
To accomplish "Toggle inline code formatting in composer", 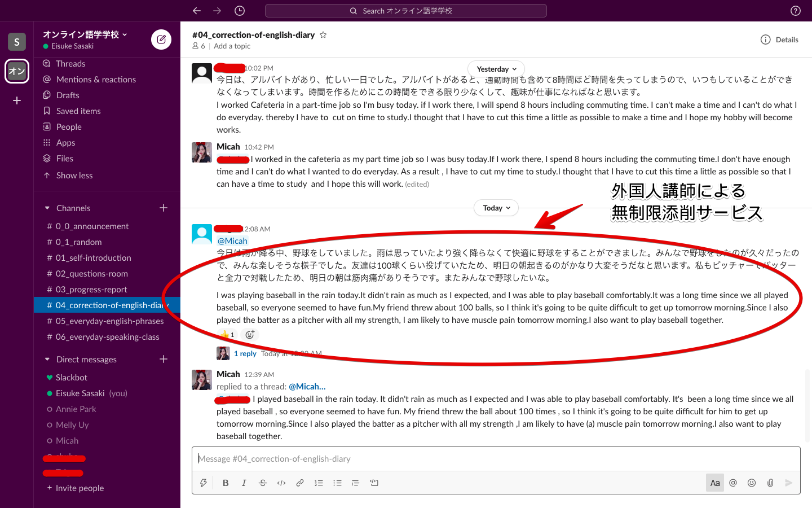I will pyautogui.click(x=281, y=483).
